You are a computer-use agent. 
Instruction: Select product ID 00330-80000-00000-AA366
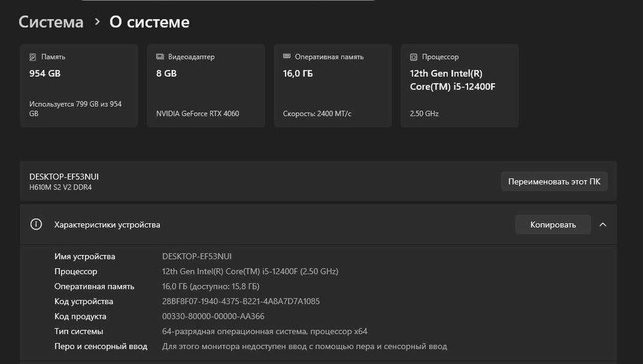213,316
